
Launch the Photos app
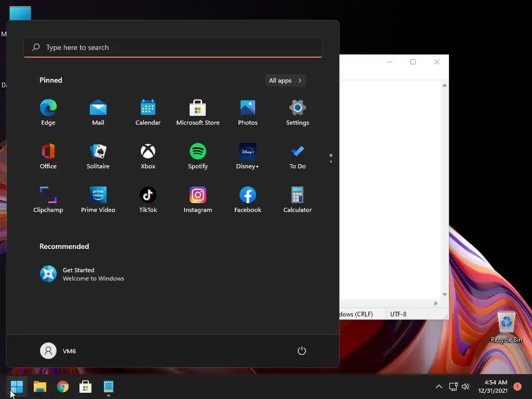pos(248,113)
